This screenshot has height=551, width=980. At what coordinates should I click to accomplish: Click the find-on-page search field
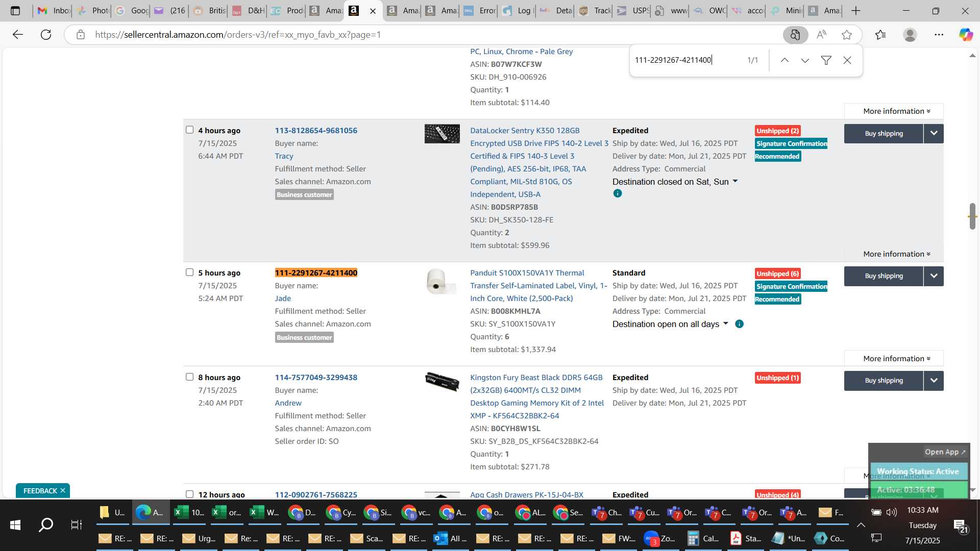[x=687, y=60]
